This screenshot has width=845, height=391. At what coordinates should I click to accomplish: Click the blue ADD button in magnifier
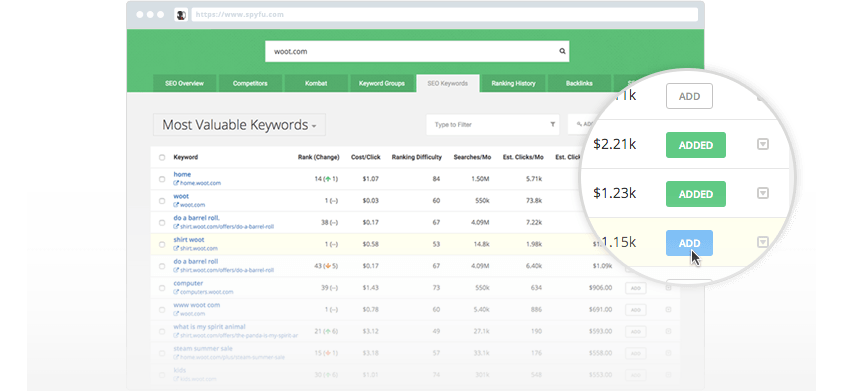689,243
